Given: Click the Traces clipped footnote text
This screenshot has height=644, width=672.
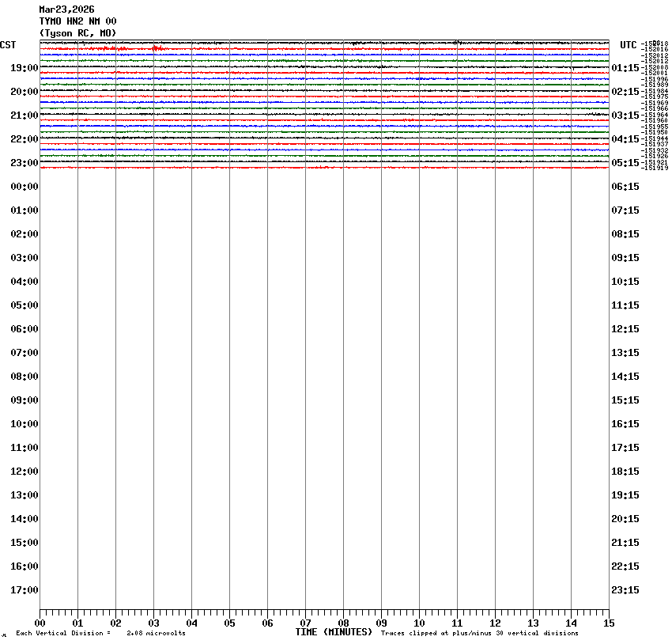Looking at the screenshot, I should pos(479,633).
